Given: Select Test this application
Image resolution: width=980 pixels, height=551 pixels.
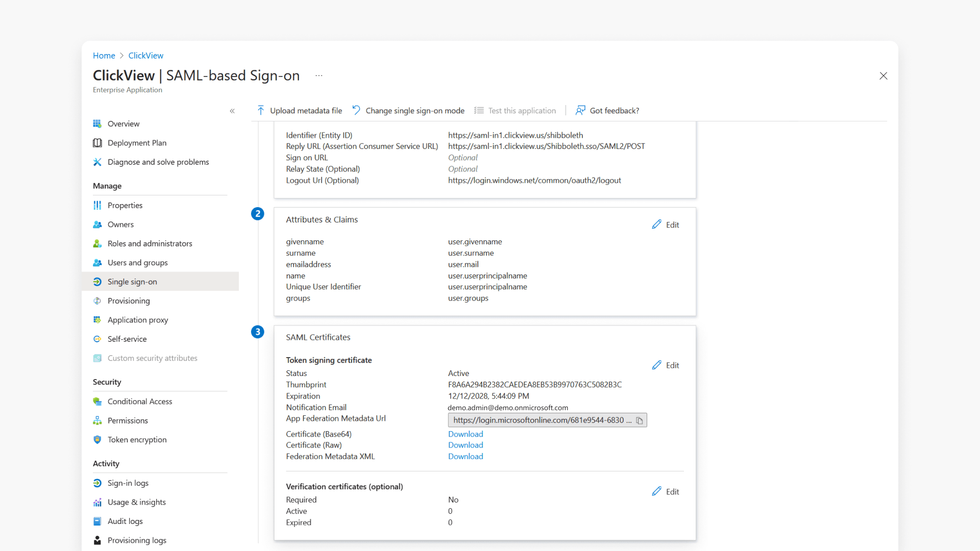Looking at the screenshot, I should 516,110.
